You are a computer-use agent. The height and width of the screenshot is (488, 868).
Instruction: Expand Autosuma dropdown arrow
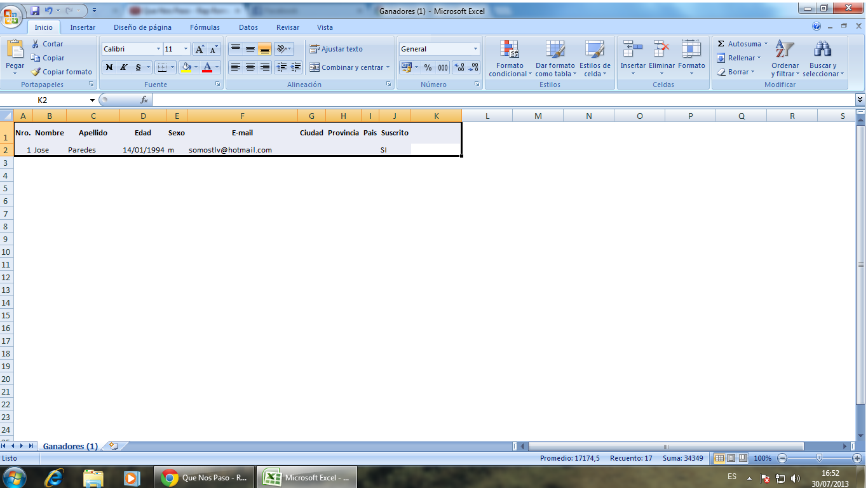[x=766, y=44]
